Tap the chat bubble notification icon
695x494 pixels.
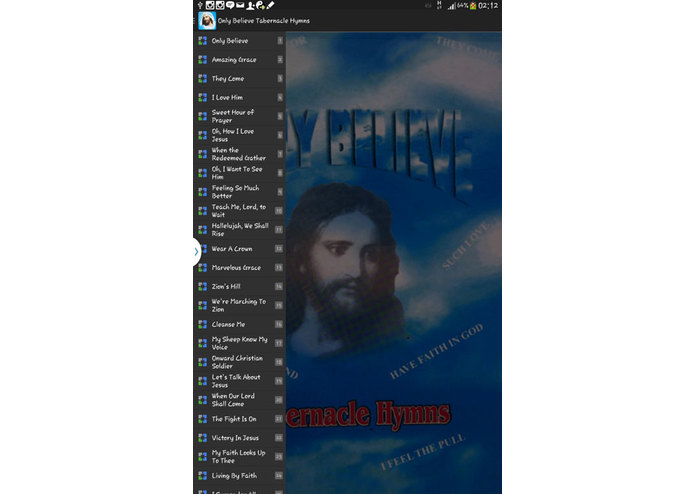230,5
